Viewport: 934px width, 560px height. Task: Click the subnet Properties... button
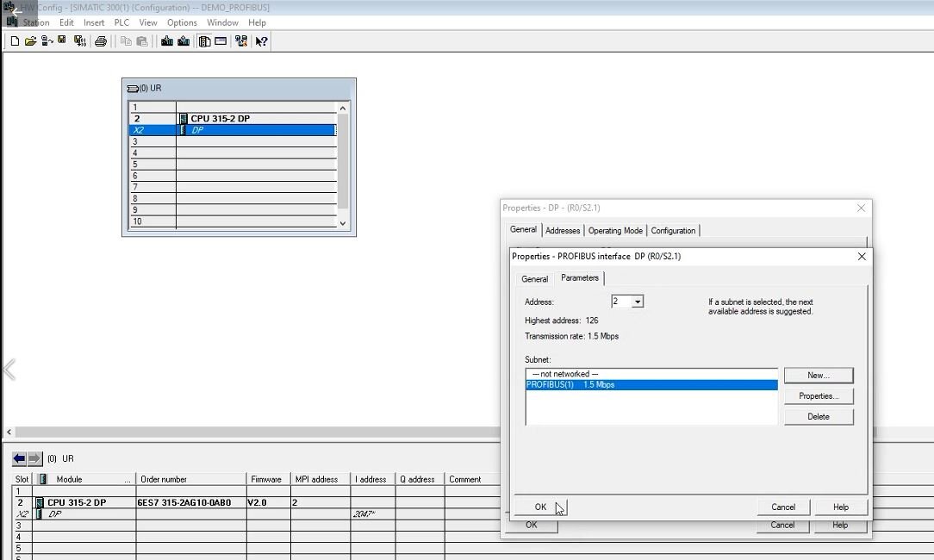click(x=819, y=396)
